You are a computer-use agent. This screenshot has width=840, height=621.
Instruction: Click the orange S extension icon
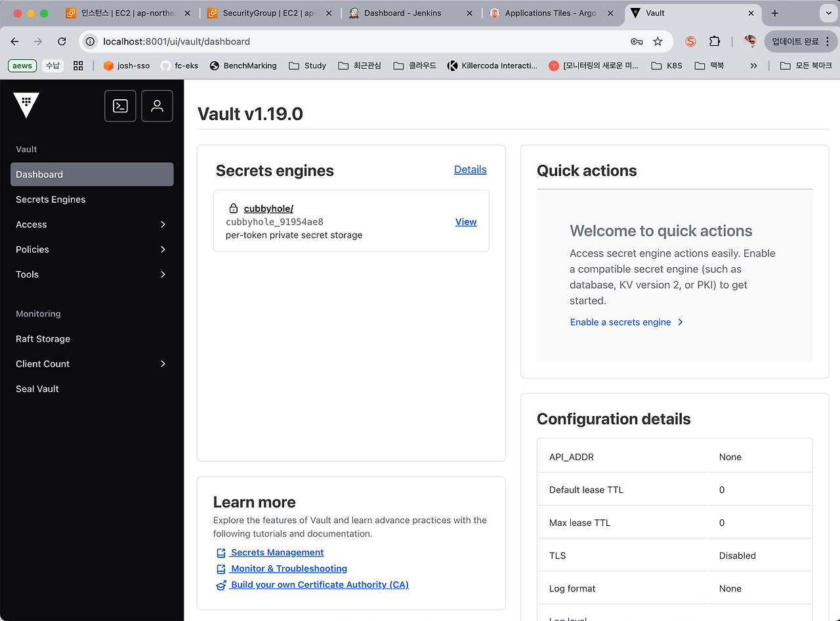click(x=690, y=41)
